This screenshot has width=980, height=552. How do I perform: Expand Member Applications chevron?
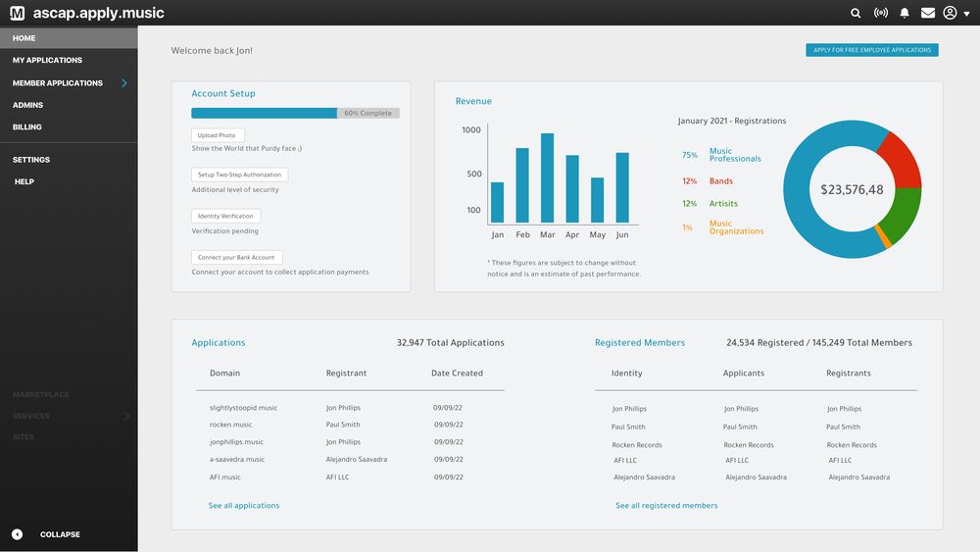coord(124,82)
